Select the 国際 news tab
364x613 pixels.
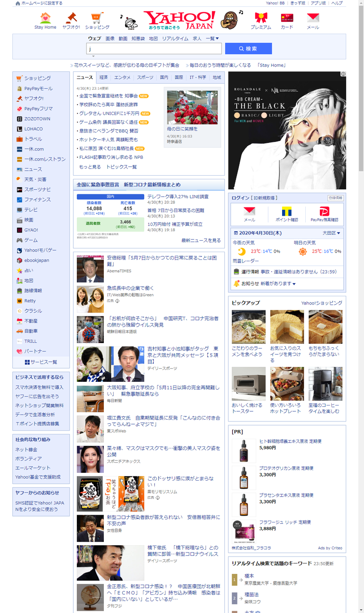coord(179,77)
